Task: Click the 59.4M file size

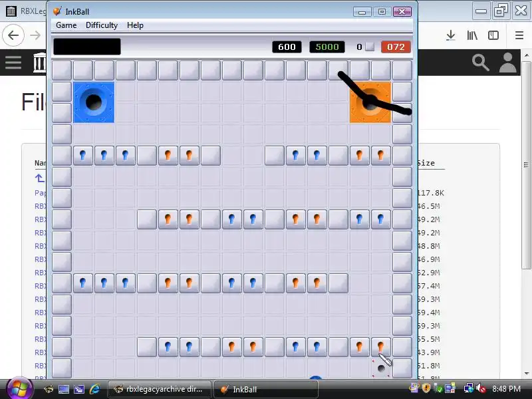Action: (x=429, y=313)
